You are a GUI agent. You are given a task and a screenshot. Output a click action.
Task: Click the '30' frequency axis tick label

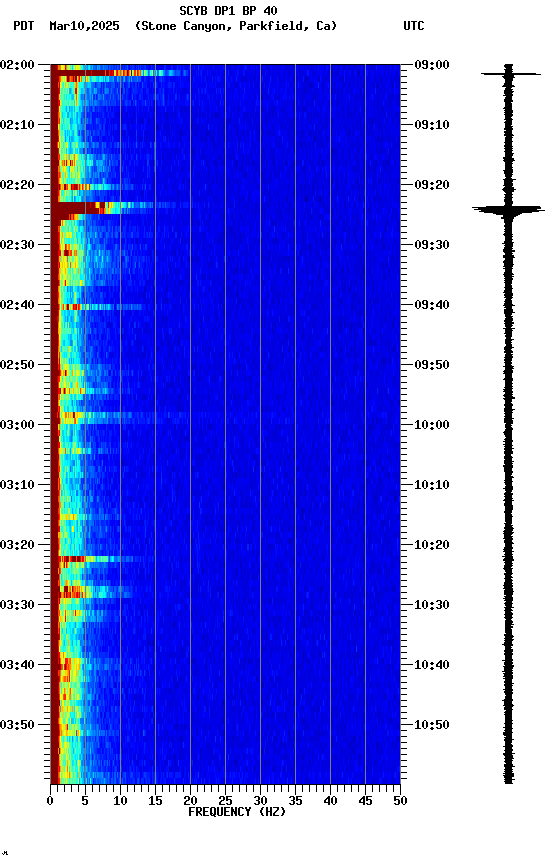click(260, 801)
